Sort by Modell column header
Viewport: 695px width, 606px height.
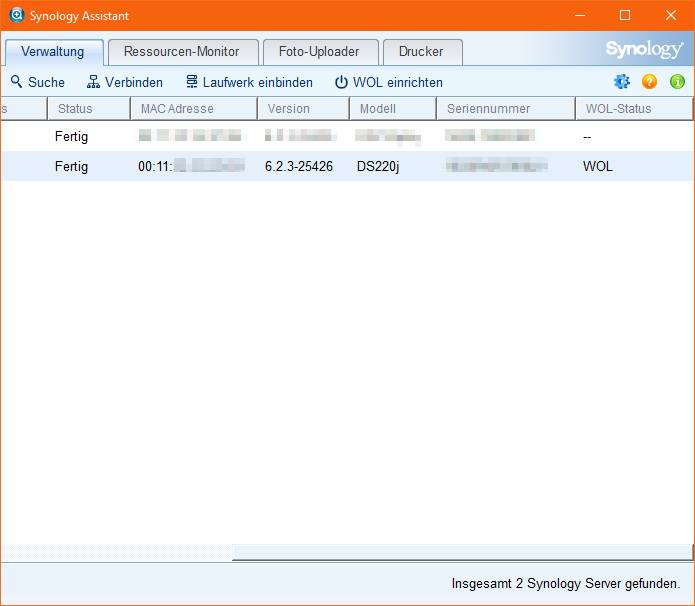(393, 109)
